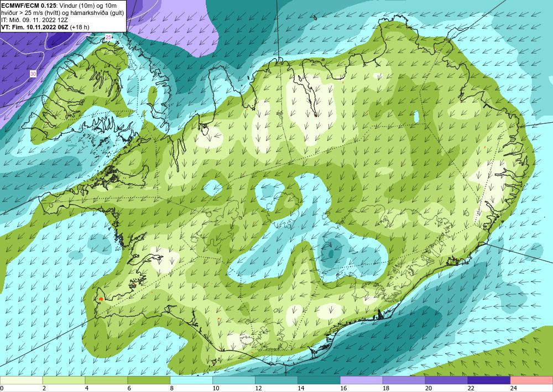The height and width of the screenshot is (392, 553).
Task: Click the legend scale label "18"
Action: (386, 388)
